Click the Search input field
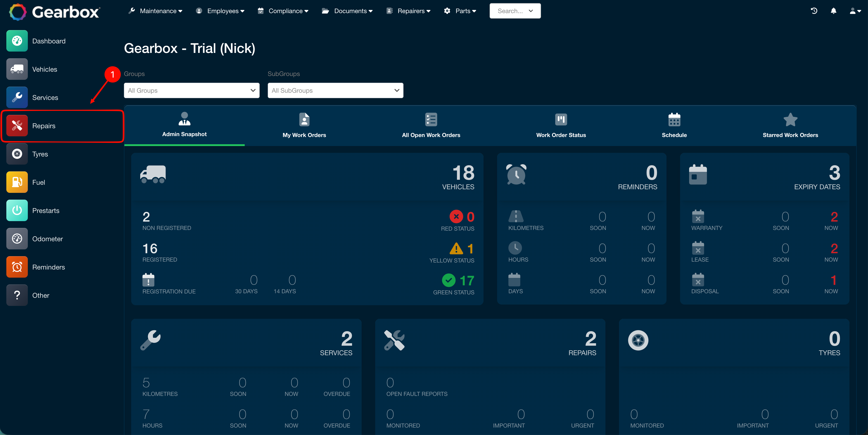Image resolution: width=868 pixels, height=435 pixels. (515, 11)
